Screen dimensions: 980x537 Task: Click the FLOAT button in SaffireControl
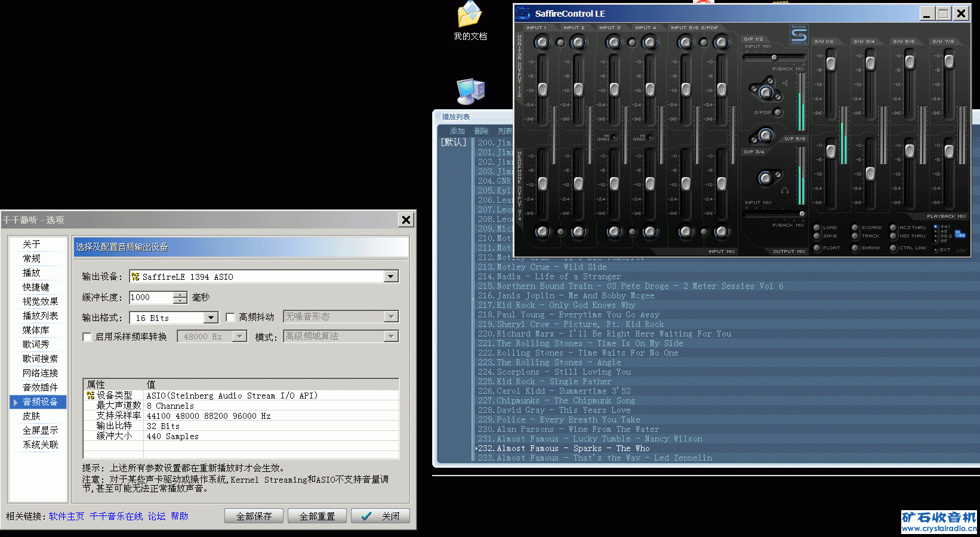(x=817, y=248)
